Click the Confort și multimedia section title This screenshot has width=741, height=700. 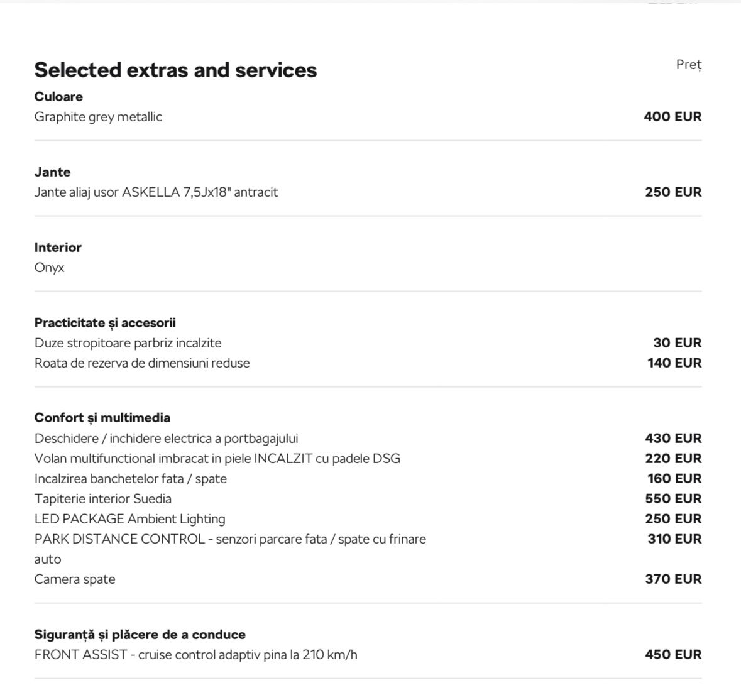coord(102,418)
